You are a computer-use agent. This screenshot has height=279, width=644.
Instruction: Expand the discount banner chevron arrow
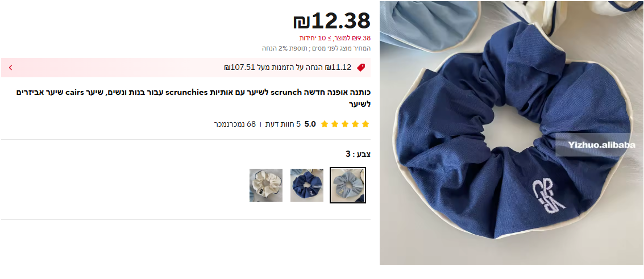coord(10,68)
